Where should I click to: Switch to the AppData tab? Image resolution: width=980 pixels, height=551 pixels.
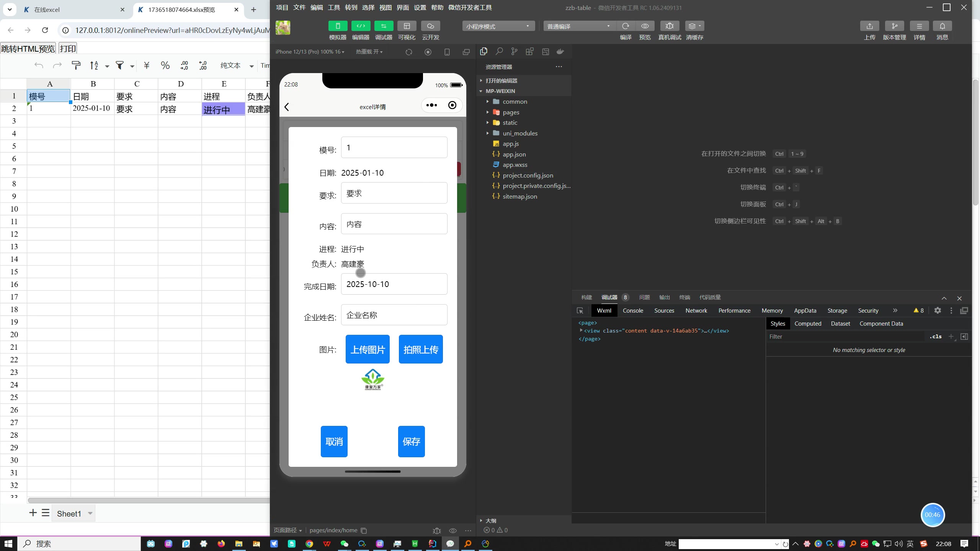(805, 310)
